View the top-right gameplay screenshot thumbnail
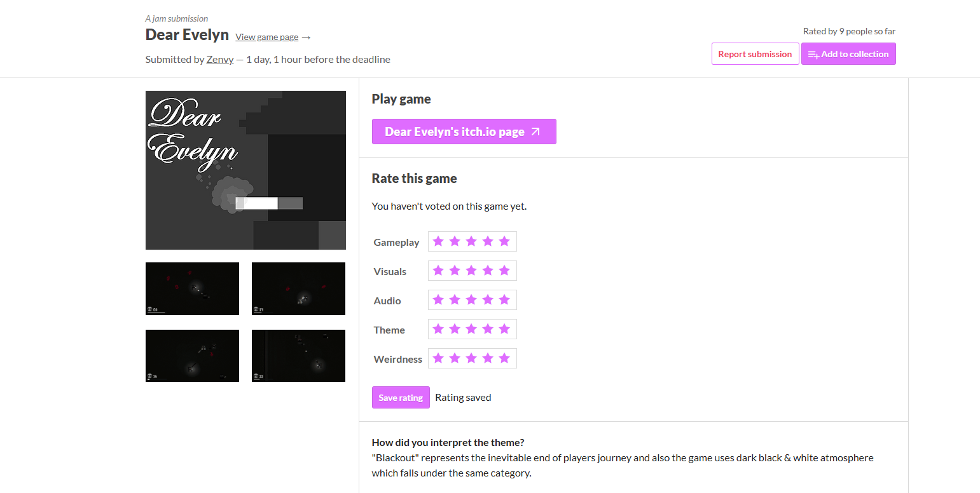 tap(298, 288)
